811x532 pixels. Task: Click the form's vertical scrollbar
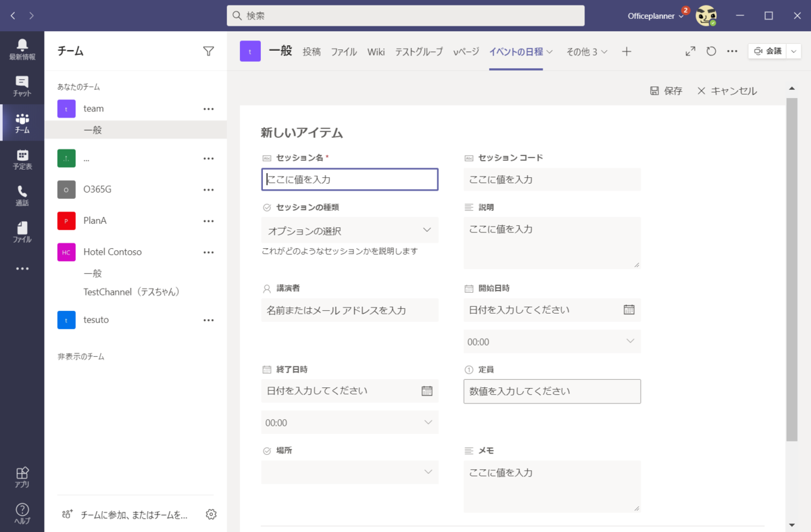(792, 269)
